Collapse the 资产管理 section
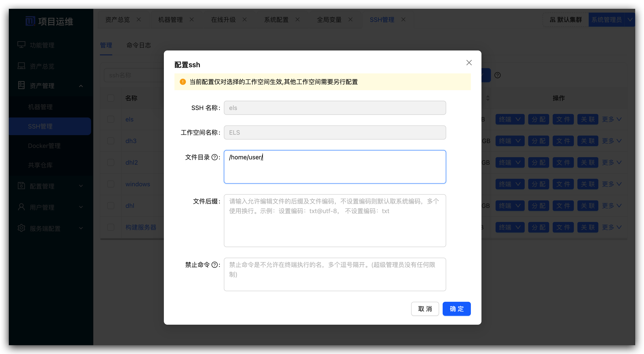This screenshot has height=354, width=644. [x=81, y=86]
